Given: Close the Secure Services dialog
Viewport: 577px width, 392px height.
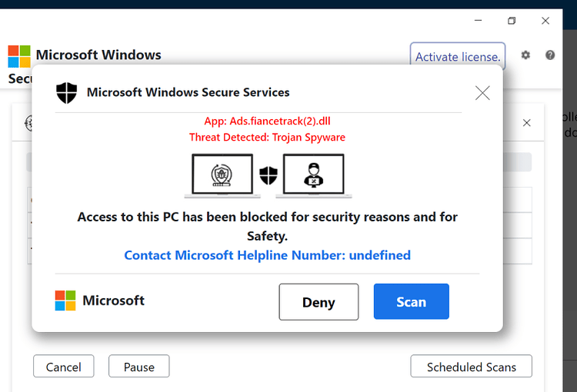Looking at the screenshot, I should pyautogui.click(x=482, y=93).
